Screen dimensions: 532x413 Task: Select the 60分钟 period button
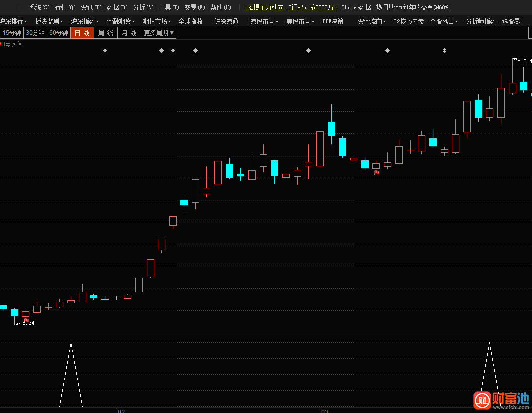[59, 33]
